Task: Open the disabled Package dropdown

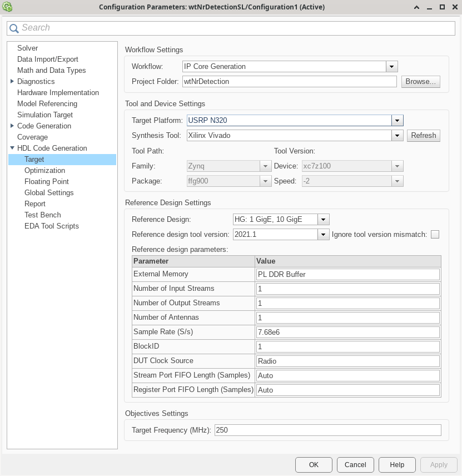Action: click(265, 181)
